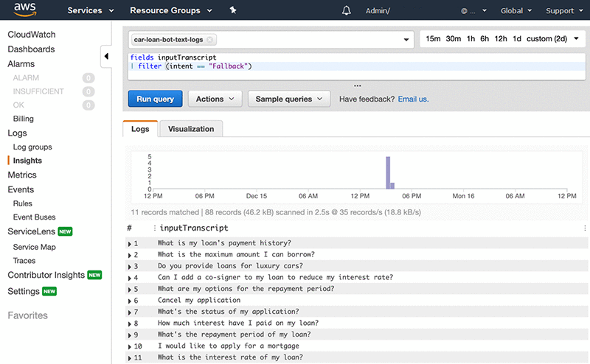The height and width of the screenshot is (364, 590).
Task: Open results options menu at table right
Action: coord(585,228)
